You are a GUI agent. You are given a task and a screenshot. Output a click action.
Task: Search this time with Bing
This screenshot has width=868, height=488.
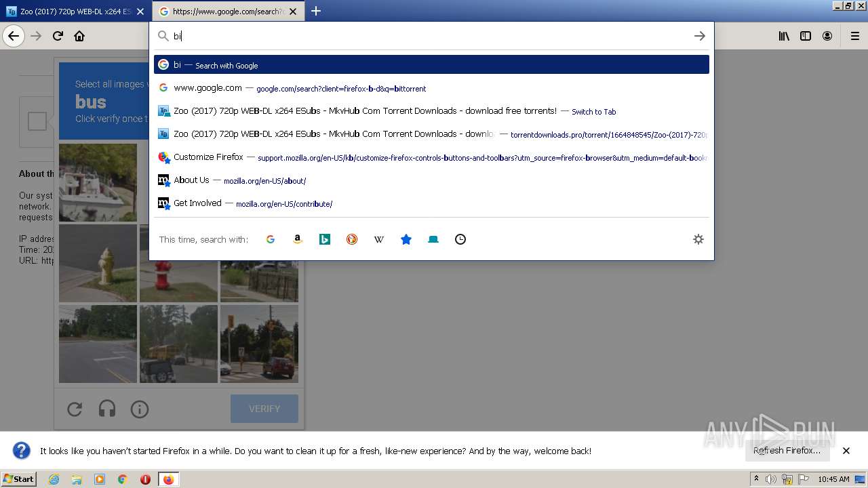point(325,239)
